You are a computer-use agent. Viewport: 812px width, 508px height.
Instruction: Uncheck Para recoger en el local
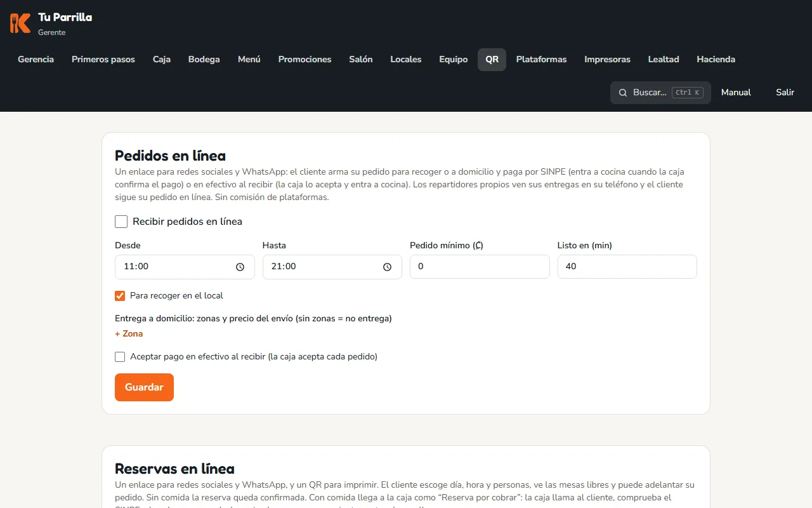click(120, 296)
